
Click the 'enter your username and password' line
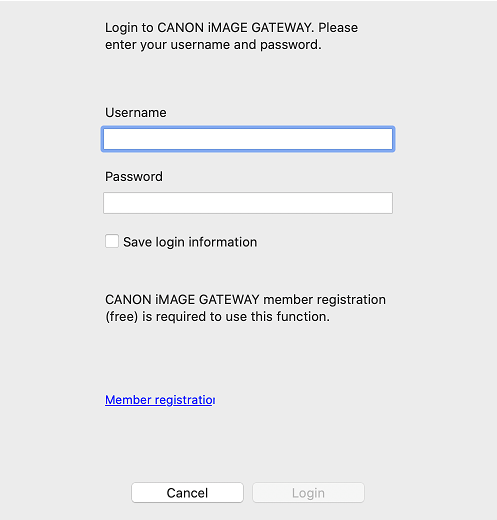(213, 45)
